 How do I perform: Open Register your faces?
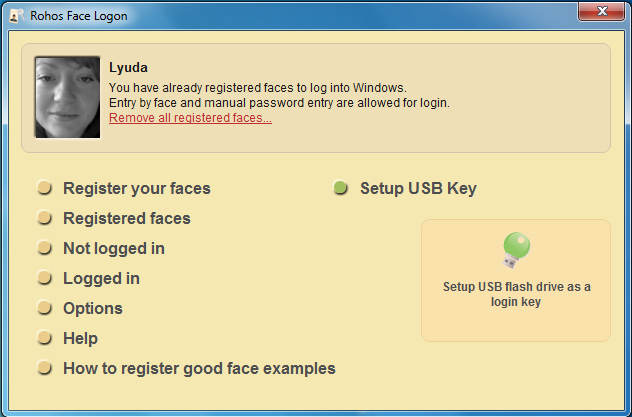click(x=136, y=188)
